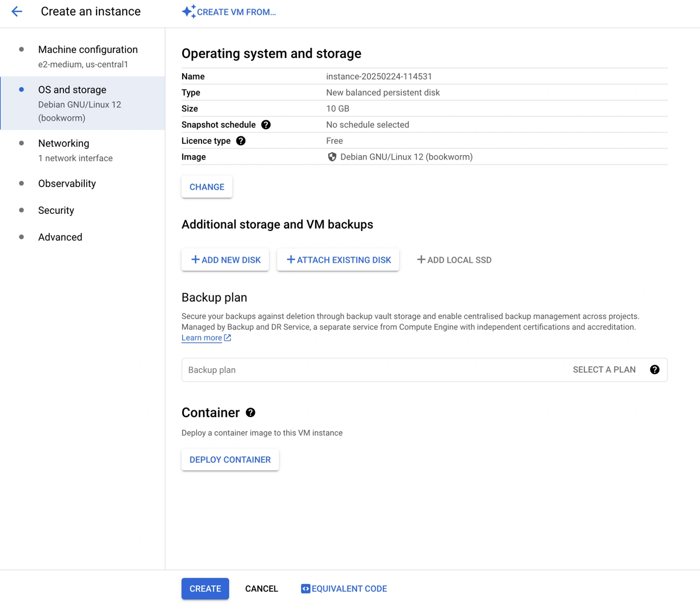The width and height of the screenshot is (700, 606).
Task: Open the EQUIVALENT CODE view
Action: pyautogui.click(x=344, y=589)
